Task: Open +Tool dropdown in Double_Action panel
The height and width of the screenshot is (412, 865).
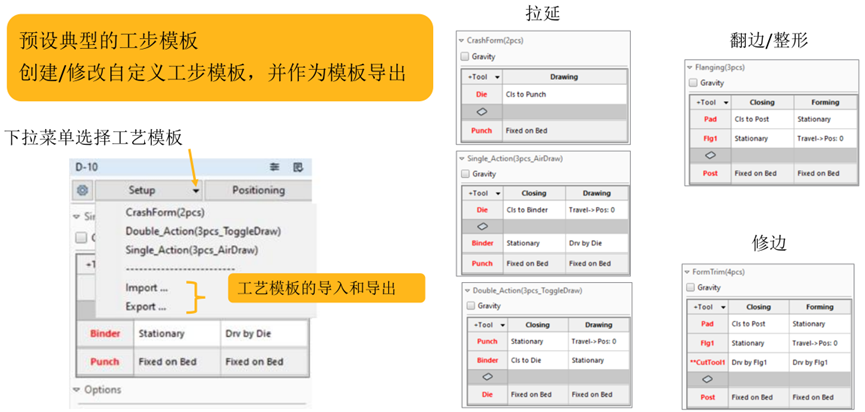Action: 501,325
